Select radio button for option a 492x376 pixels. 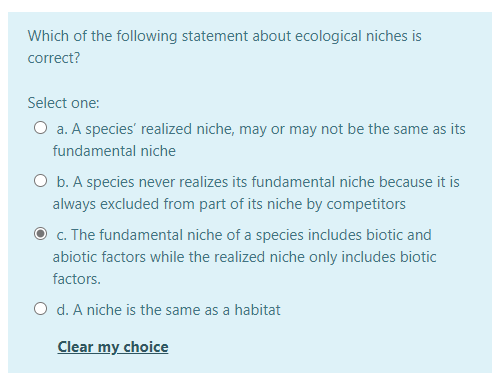coord(40,128)
